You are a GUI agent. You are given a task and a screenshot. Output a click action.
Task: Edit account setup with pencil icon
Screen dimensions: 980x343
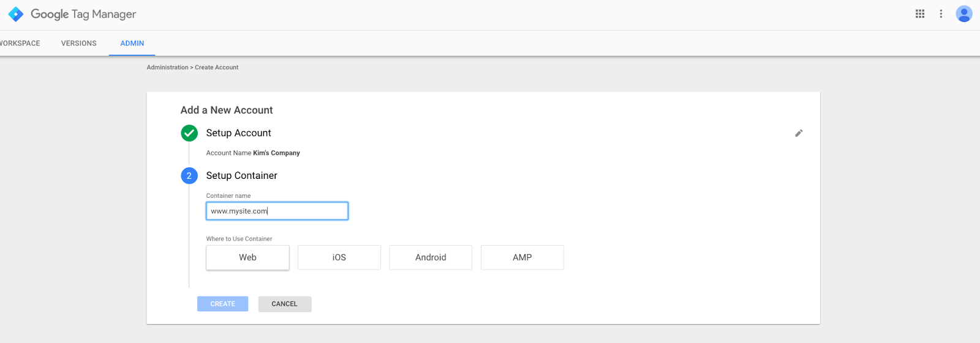(x=799, y=133)
